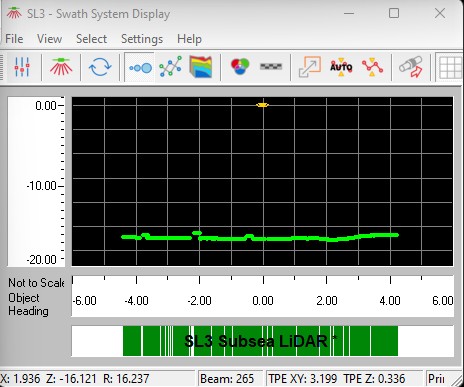This screenshot has height=387, width=464.
Task: Open the RGB color circles icon
Action: pos(240,67)
